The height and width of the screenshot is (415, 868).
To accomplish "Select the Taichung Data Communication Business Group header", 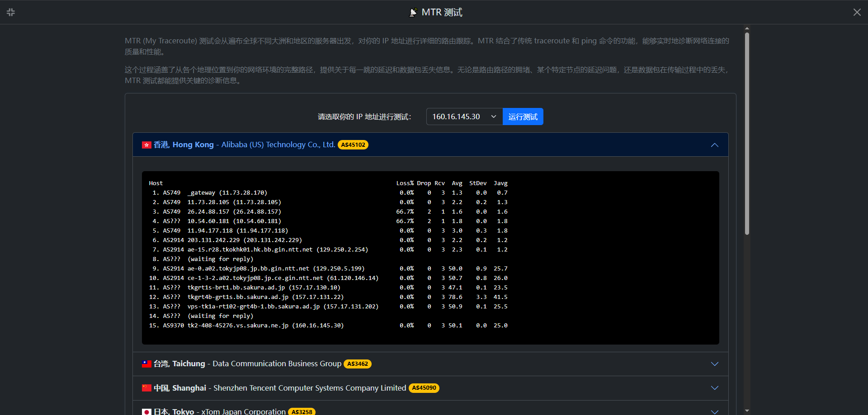I will point(430,364).
